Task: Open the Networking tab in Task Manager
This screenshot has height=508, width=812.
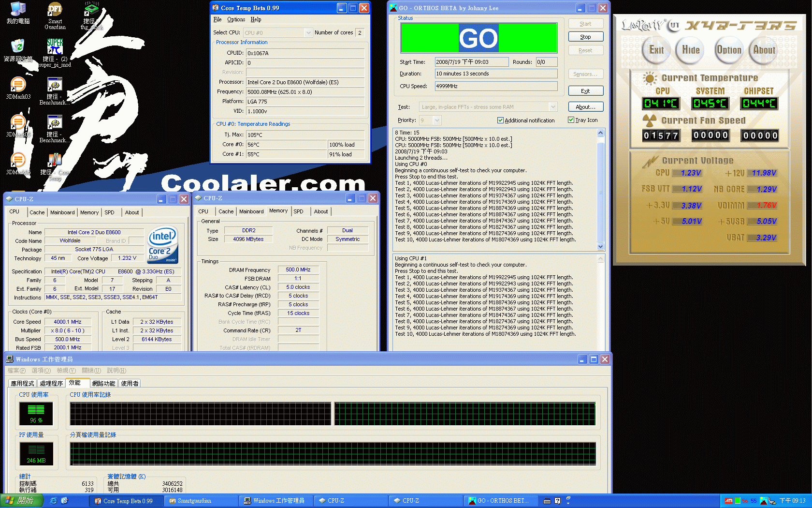Action: (103, 383)
